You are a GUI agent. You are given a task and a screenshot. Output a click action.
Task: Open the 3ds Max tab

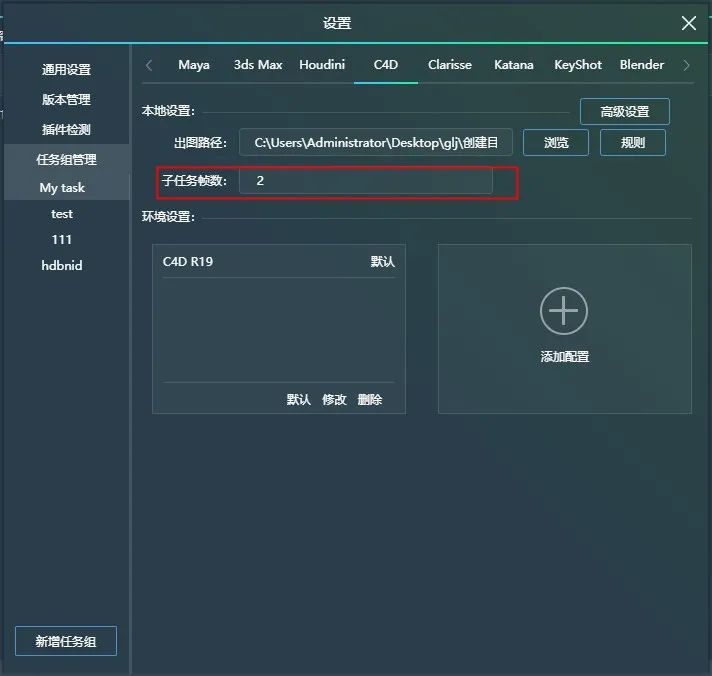[x=258, y=65]
